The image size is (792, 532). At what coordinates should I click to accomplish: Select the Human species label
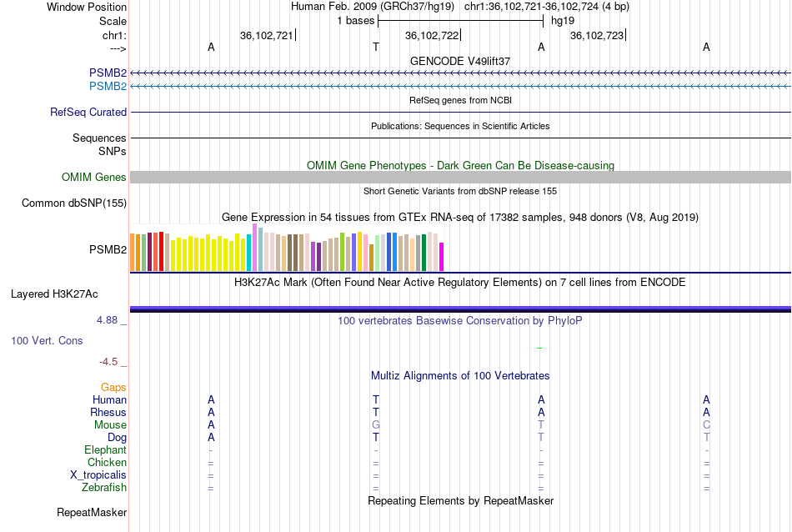pos(109,399)
